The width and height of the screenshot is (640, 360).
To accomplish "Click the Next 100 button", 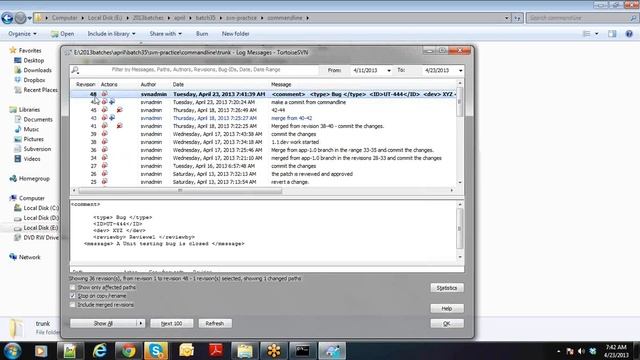I will pyautogui.click(x=171, y=323).
